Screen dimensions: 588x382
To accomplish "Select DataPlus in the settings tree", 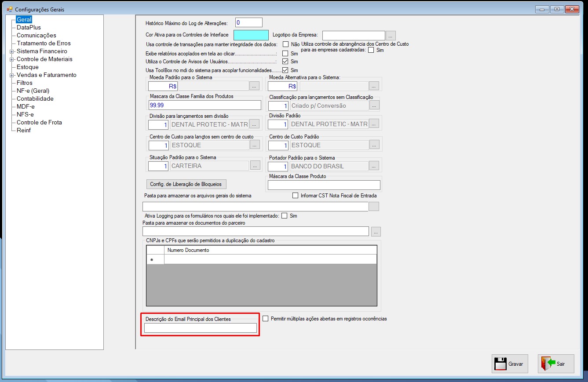I will (29, 27).
